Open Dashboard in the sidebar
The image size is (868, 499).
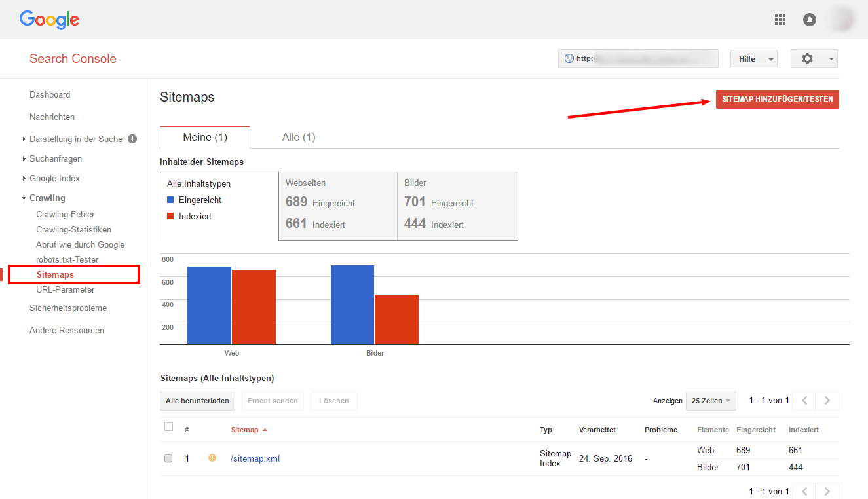pyautogui.click(x=50, y=94)
